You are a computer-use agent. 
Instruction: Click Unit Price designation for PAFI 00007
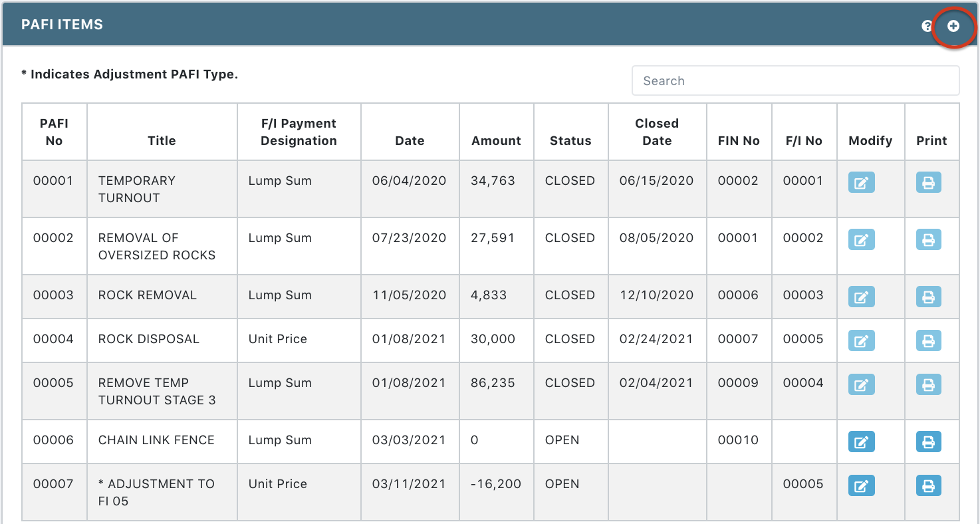tap(278, 483)
